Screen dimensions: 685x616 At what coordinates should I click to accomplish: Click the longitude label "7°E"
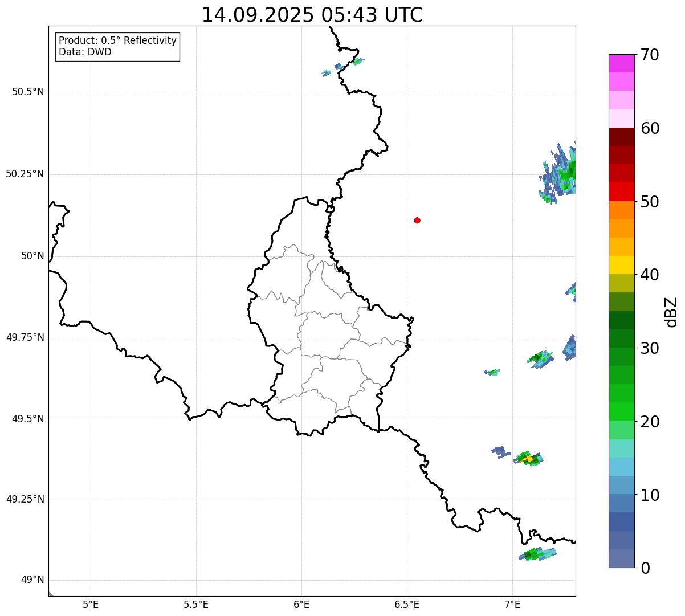512,604
